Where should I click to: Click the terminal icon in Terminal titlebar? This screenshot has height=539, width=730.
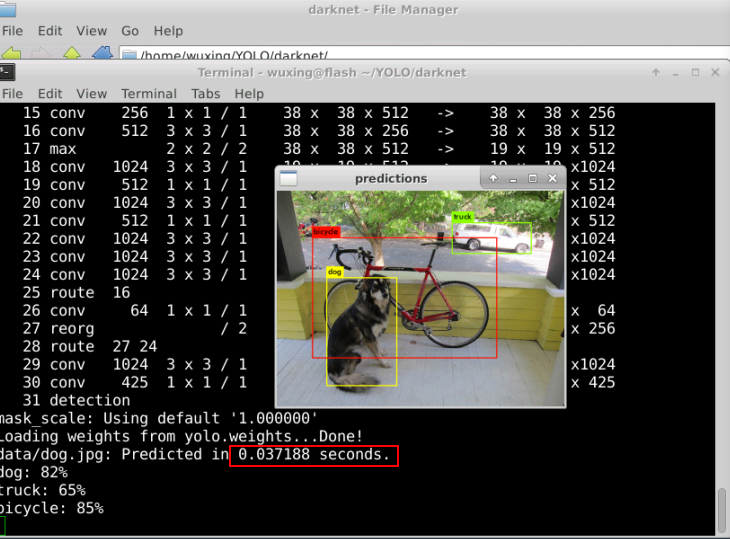coord(7,72)
